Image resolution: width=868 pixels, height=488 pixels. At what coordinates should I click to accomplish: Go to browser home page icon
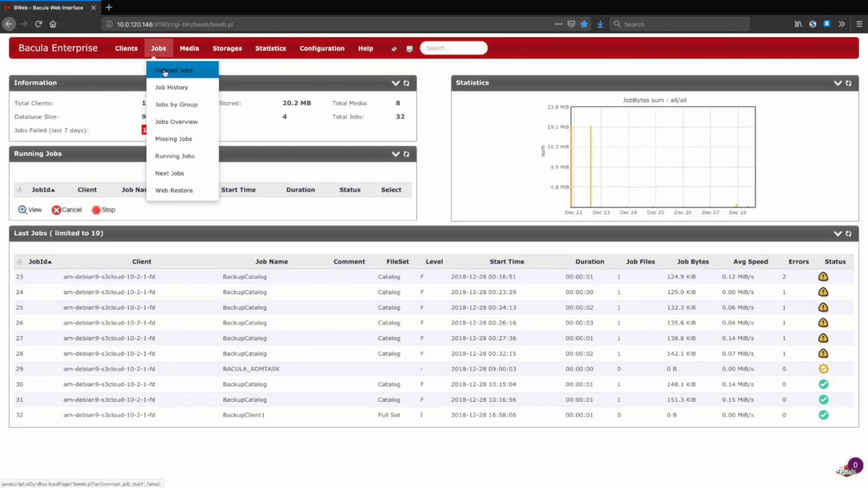coord(53,24)
